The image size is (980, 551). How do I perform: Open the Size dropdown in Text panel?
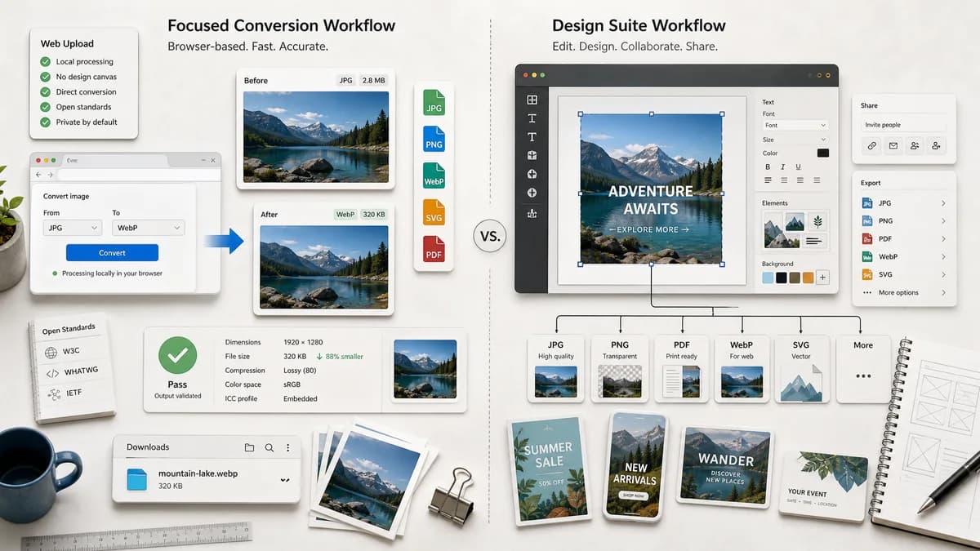pyautogui.click(x=795, y=140)
